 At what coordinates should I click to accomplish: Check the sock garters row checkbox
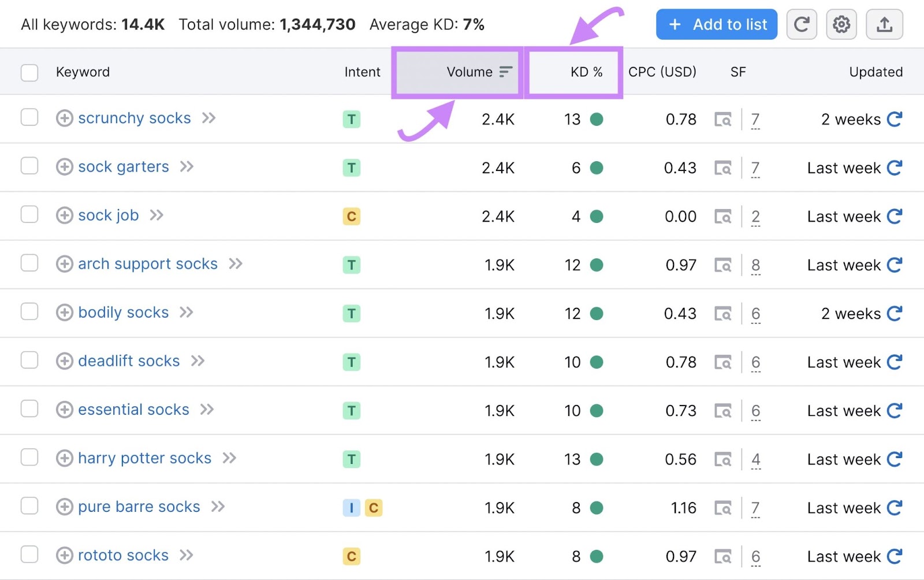(x=29, y=166)
